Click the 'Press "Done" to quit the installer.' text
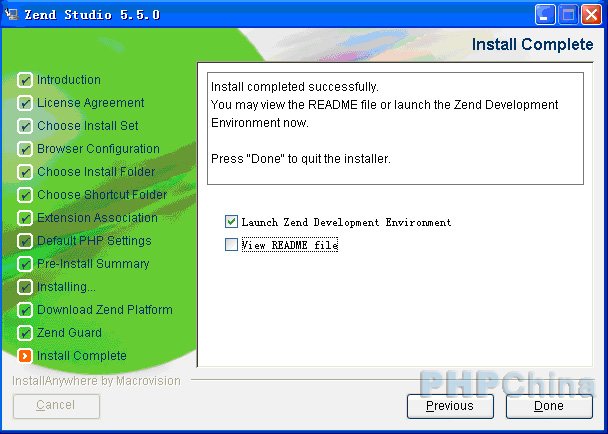This screenshot has width=608, height=434. 301,159
